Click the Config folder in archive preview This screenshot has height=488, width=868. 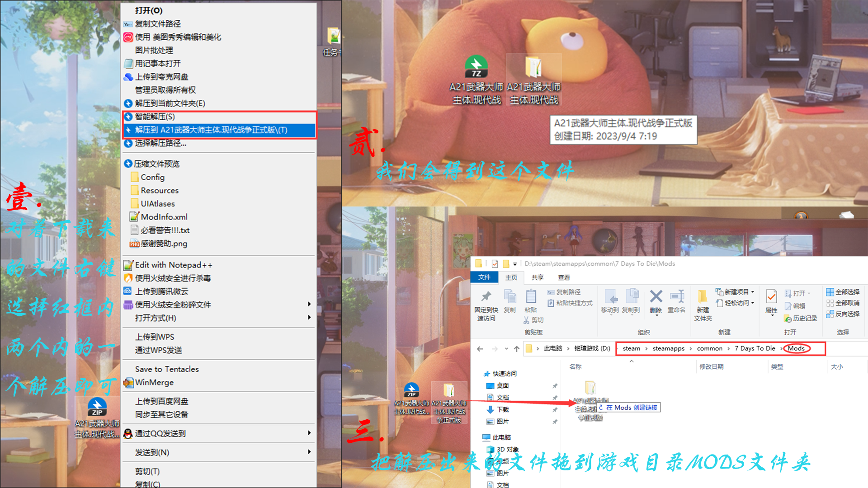pyautogui.click(x=148, y=177)
